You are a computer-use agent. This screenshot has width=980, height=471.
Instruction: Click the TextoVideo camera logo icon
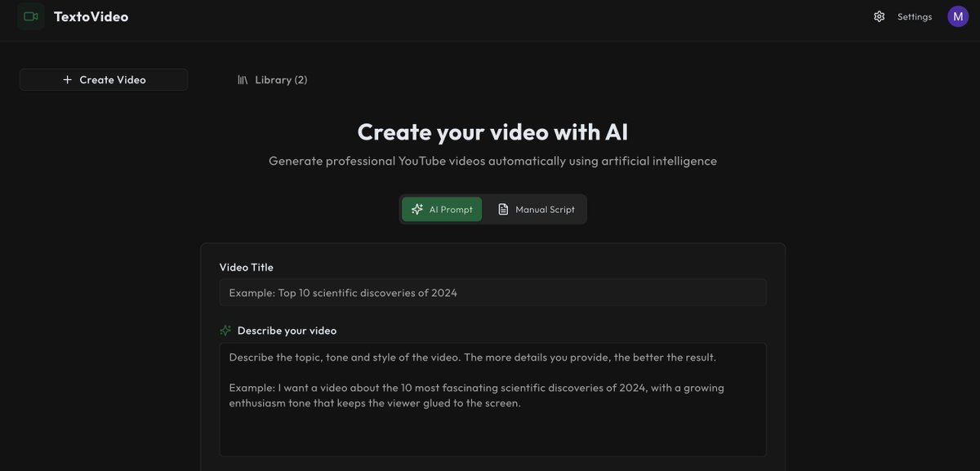coord(31,16)
